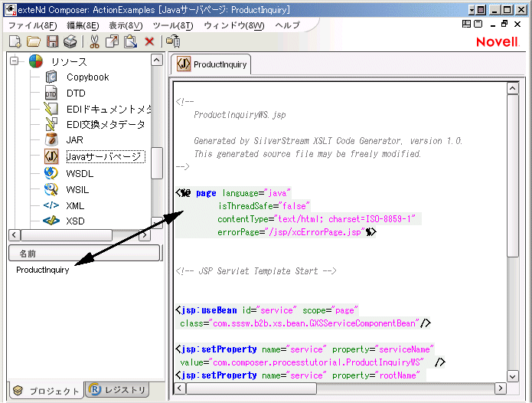
Task: Click the tree panel vertical scrollbar thumb
Action: point(156,163)
